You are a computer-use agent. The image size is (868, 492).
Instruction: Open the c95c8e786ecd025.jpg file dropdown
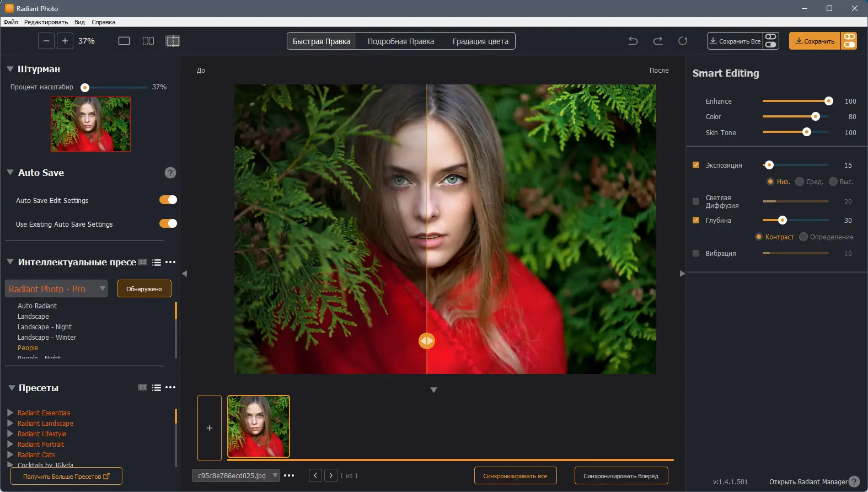[236, 475]
